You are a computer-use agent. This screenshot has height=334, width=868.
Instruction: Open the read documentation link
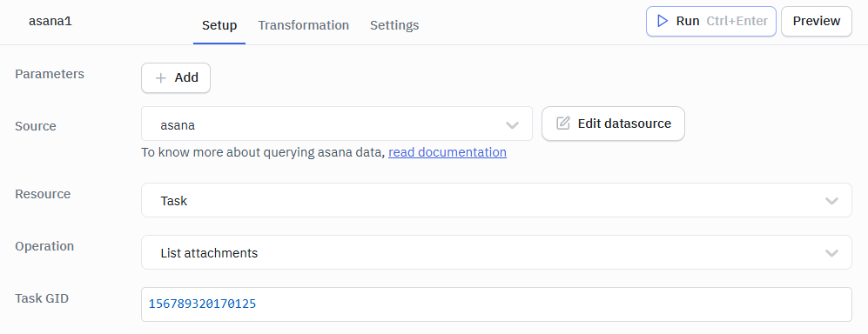click(447, 152)
